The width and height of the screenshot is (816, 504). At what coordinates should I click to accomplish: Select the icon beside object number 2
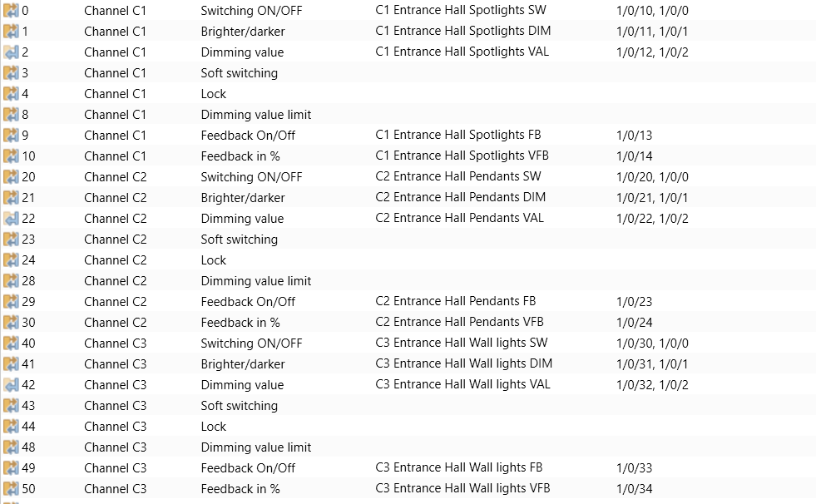pos(11,52)
